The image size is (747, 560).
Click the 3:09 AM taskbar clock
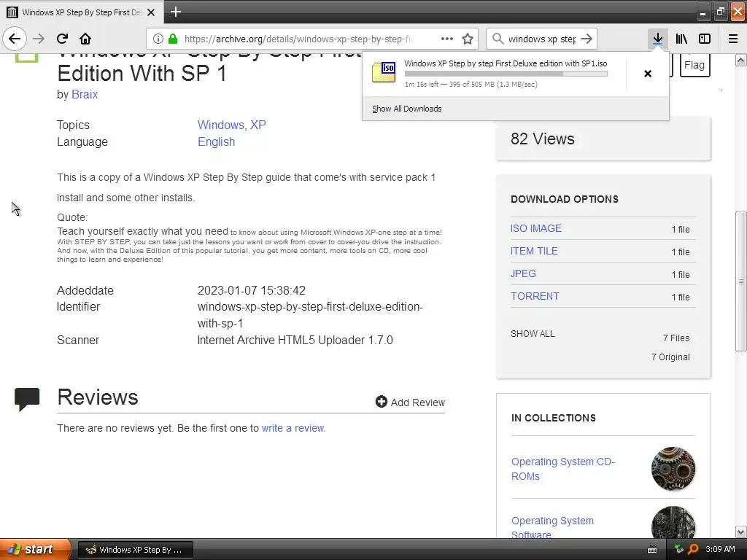720,549
